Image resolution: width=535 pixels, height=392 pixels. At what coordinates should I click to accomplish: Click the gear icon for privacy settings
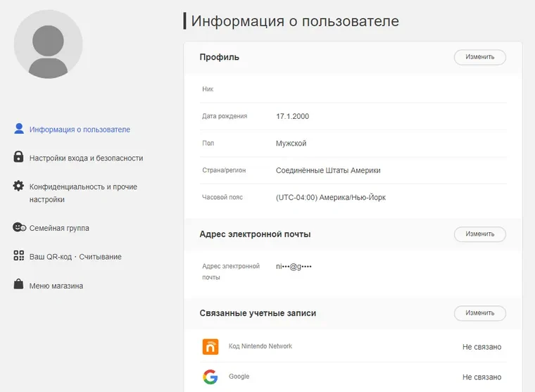(19, 186)
